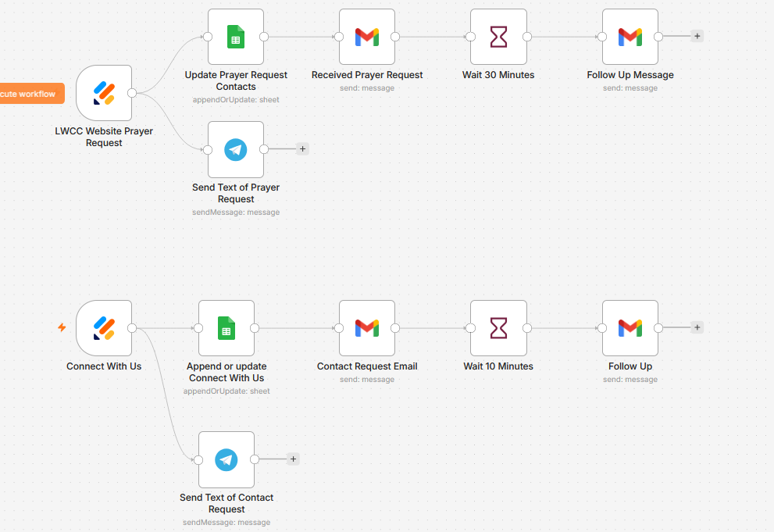Open Append or update Connect With Us node
This screenshot has width=774, height=532.
[226, 328]
